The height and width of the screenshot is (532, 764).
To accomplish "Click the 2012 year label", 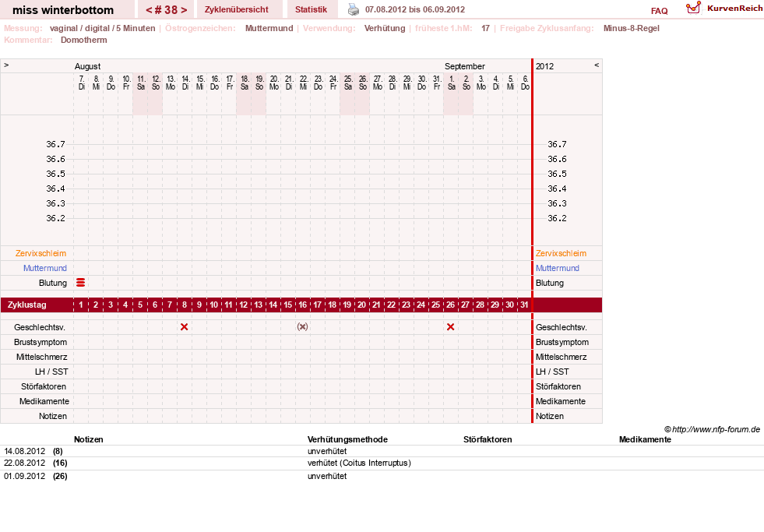I will [x=544, y=66].
